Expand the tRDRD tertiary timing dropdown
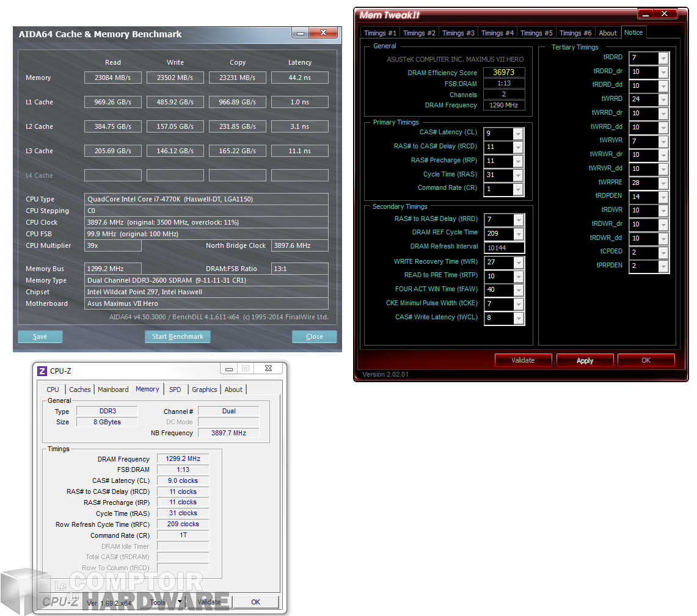Screen dimensions: 697x616 [663, 58]
